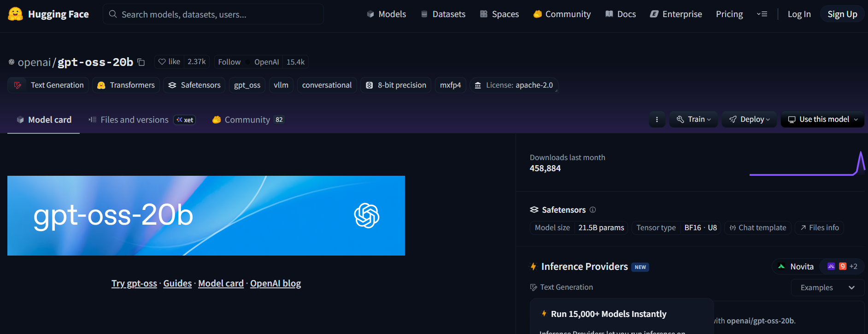
Task: Switch to Files and versions tab
Action: tap(142, 120)
